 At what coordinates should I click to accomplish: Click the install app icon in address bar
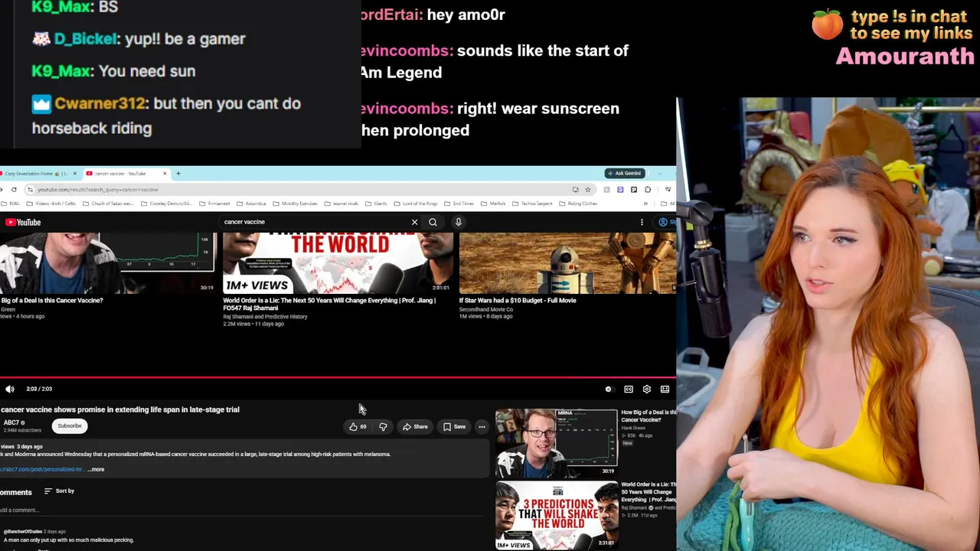575,190
